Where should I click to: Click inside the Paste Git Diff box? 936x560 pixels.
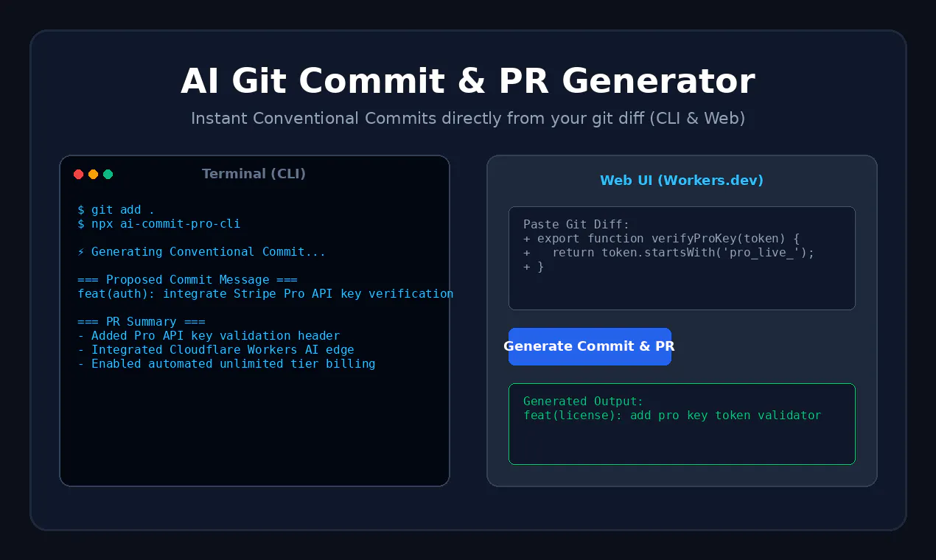click(682, 258)
